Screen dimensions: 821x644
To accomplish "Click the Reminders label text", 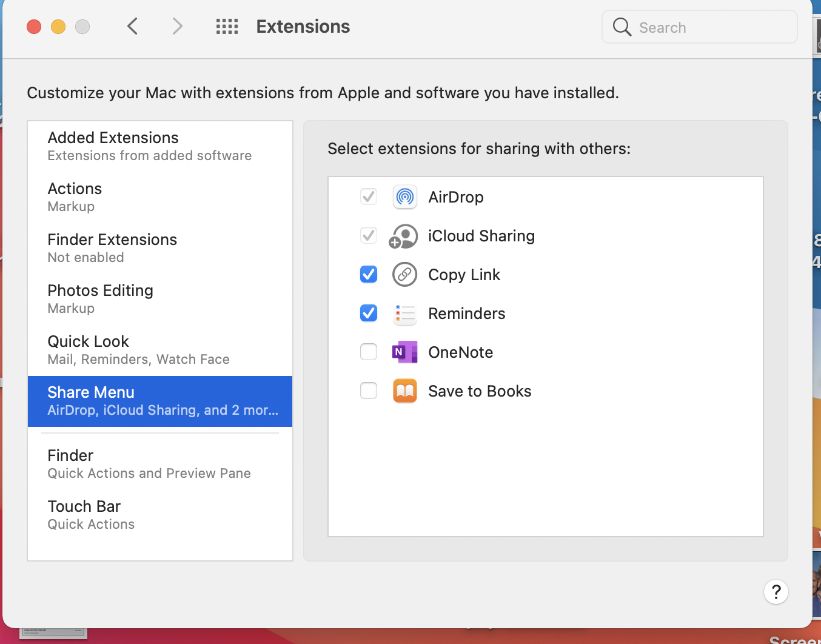I will (467, 314).
